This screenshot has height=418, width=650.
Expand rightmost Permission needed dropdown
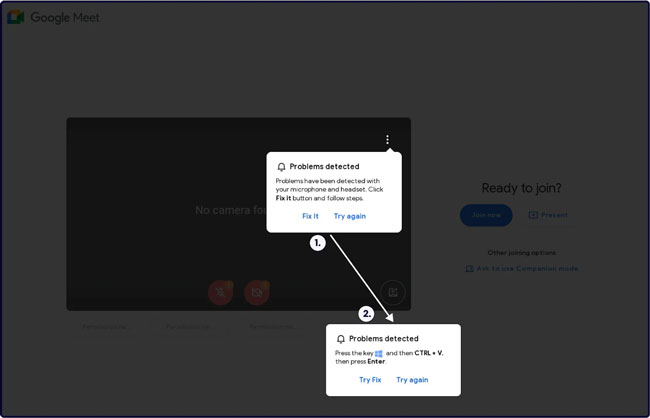[271, 327]
